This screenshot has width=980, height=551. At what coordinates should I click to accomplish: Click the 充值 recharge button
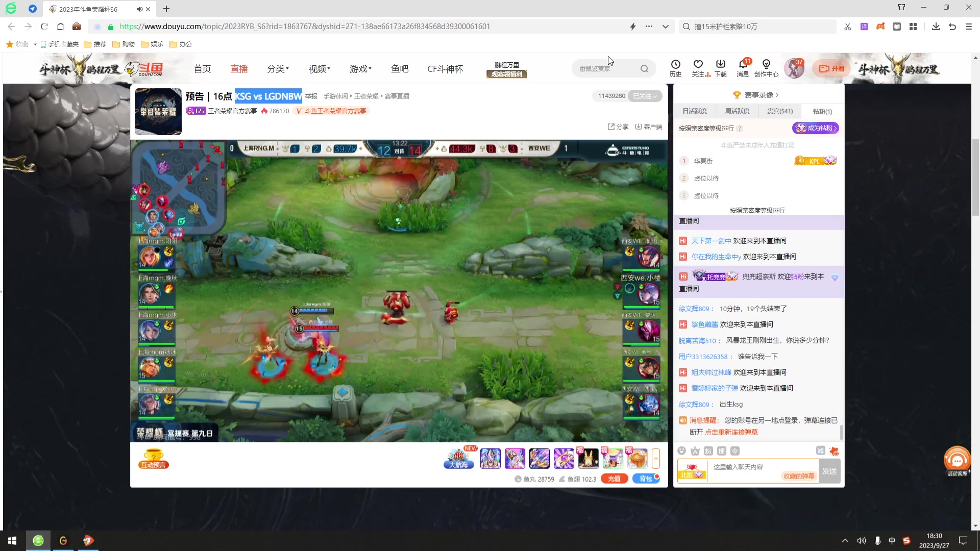point(614,479)
